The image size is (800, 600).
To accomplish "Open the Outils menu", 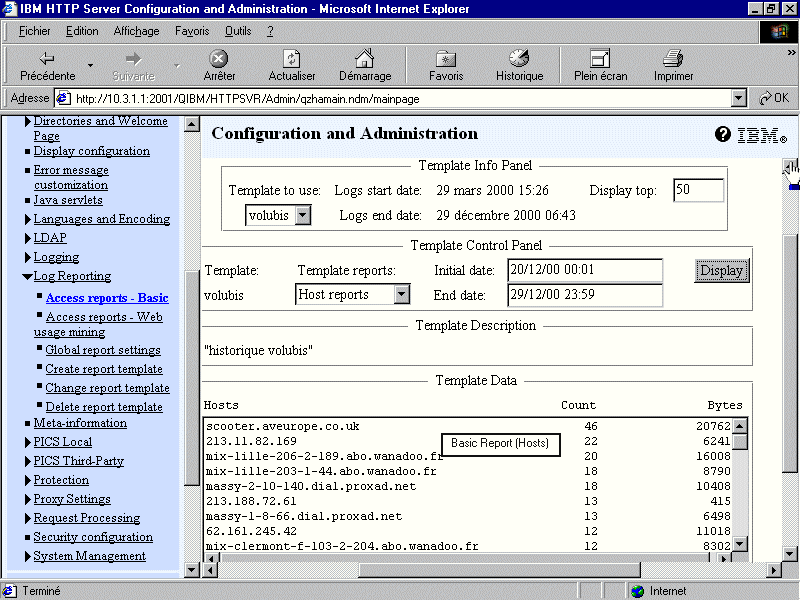I will pyautogui.click(x=238, y=31).
